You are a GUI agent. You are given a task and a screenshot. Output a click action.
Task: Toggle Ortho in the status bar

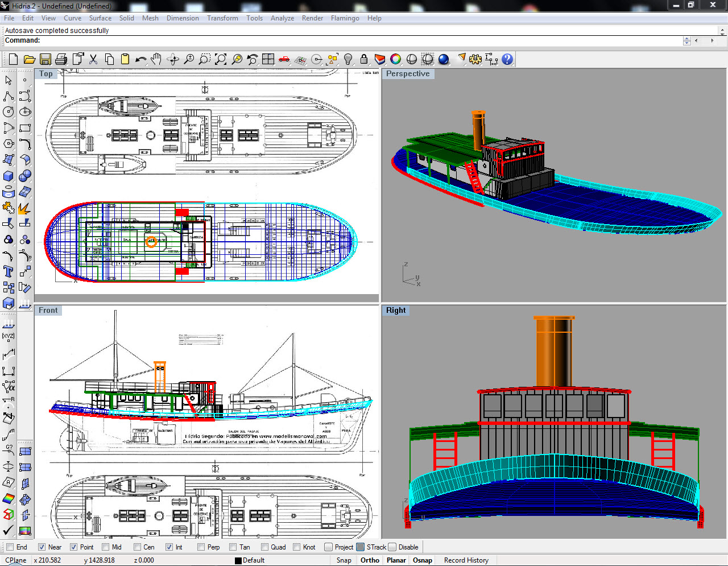(370, 560)
